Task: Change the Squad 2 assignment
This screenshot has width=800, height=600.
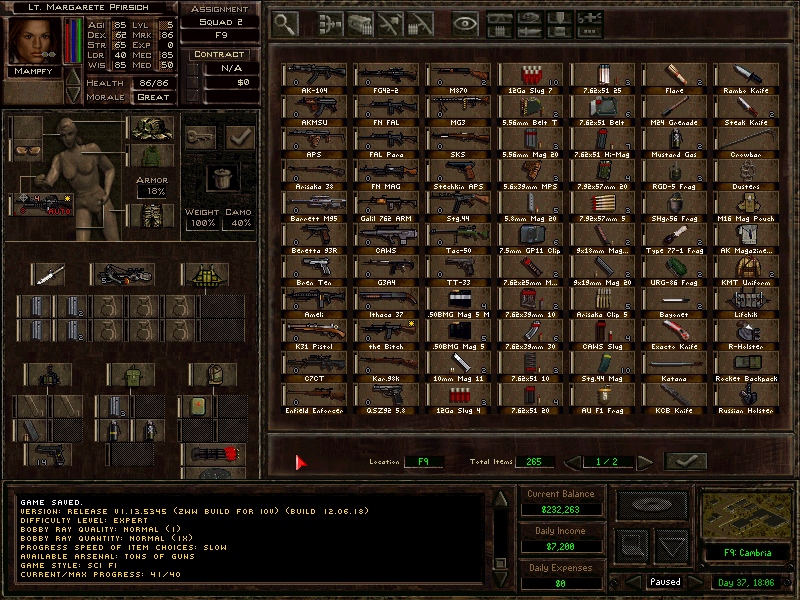Action: 220,22
